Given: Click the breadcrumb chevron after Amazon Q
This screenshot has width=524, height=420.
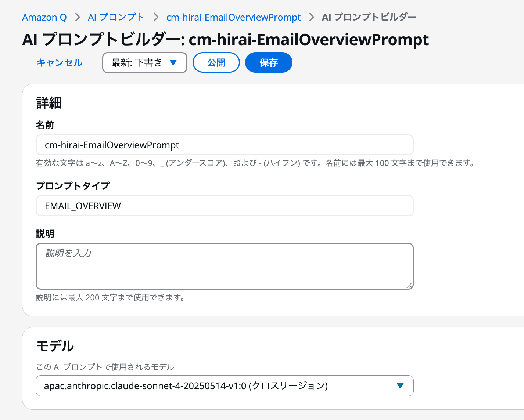Looking at the screenshot, I should 78,17.
